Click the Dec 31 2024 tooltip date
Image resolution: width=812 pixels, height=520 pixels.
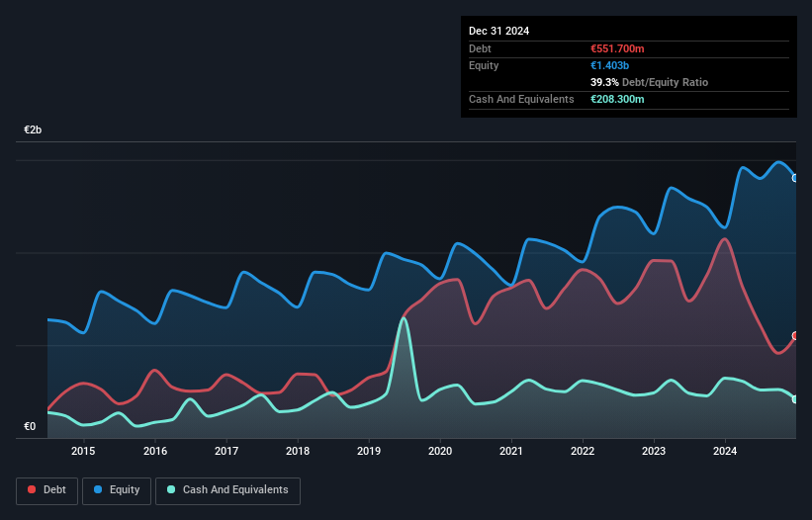coord(498,31)
